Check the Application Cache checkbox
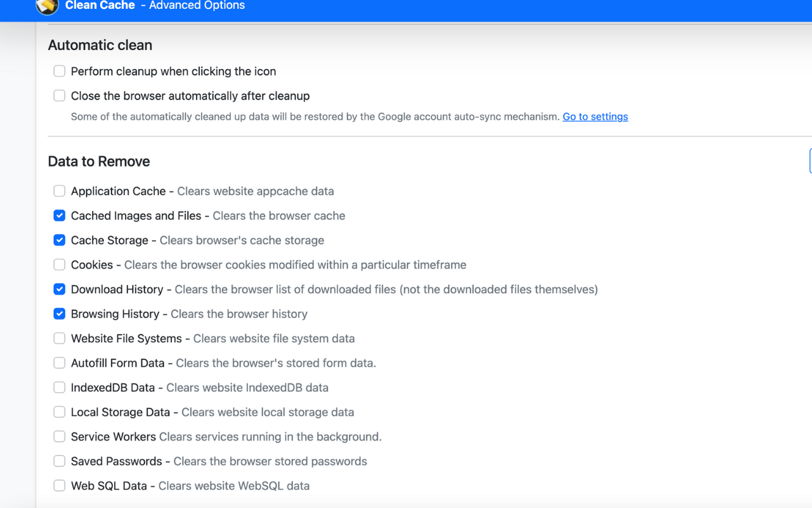 point(60,191)
